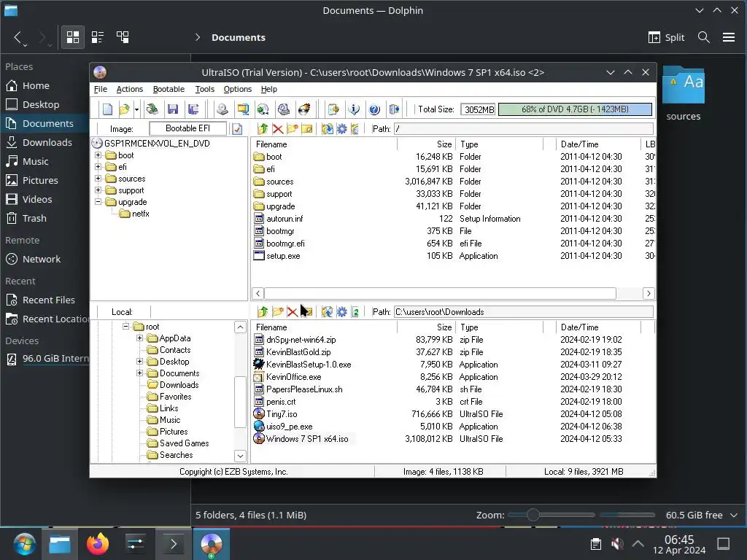Screen dimensions: 747x560
Task: Open the Dolphin hamburger menu
Action: (729, 37)
